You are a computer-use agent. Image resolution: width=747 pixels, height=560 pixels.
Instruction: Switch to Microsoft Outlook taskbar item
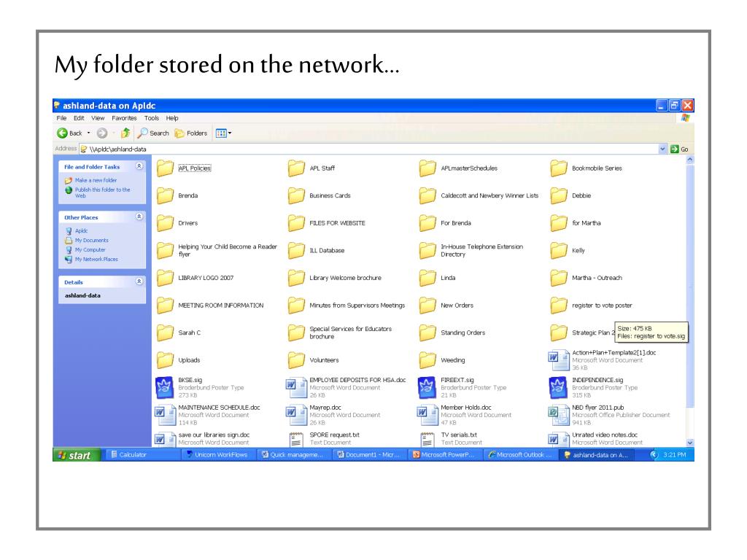(x=519, y=455)
